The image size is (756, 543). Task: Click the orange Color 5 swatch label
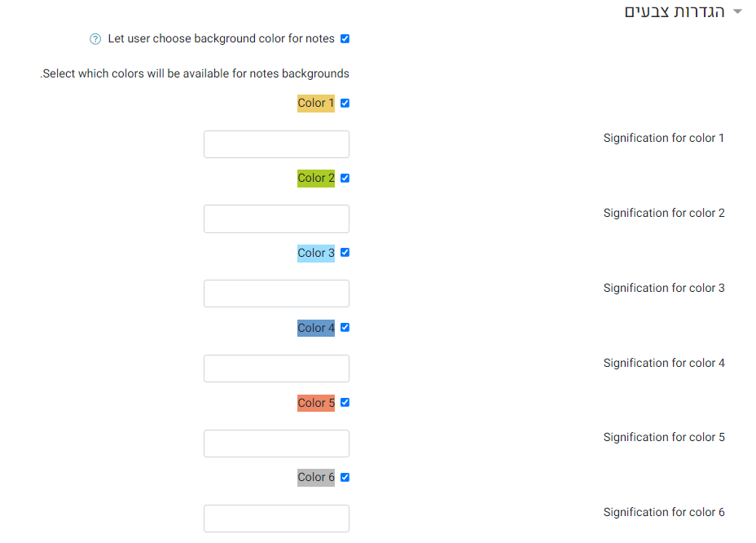[316, 403]
